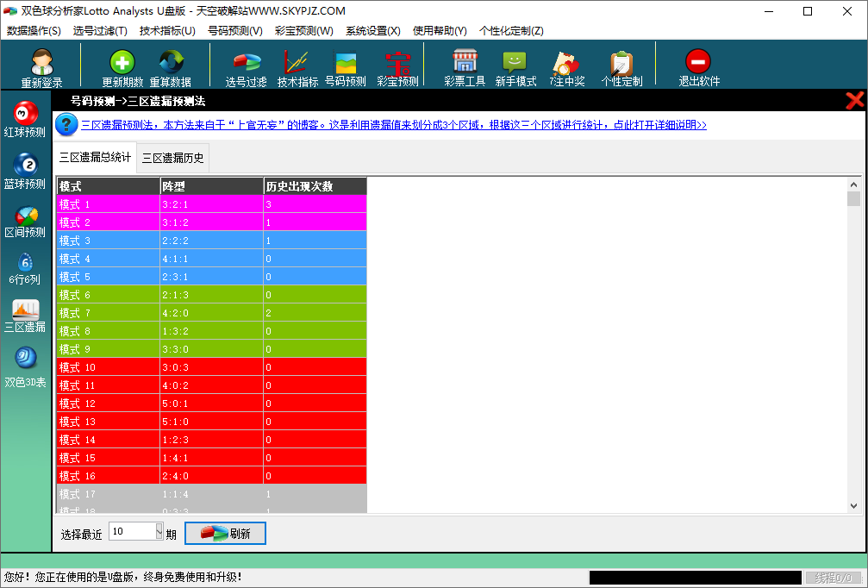Click the 历史出现次数 column header
The image size is (868, 588).
click(x=315, y=186)
